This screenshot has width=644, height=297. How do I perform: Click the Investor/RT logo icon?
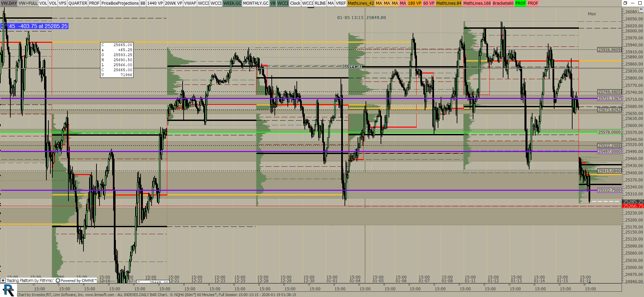[x=8, y=290]
